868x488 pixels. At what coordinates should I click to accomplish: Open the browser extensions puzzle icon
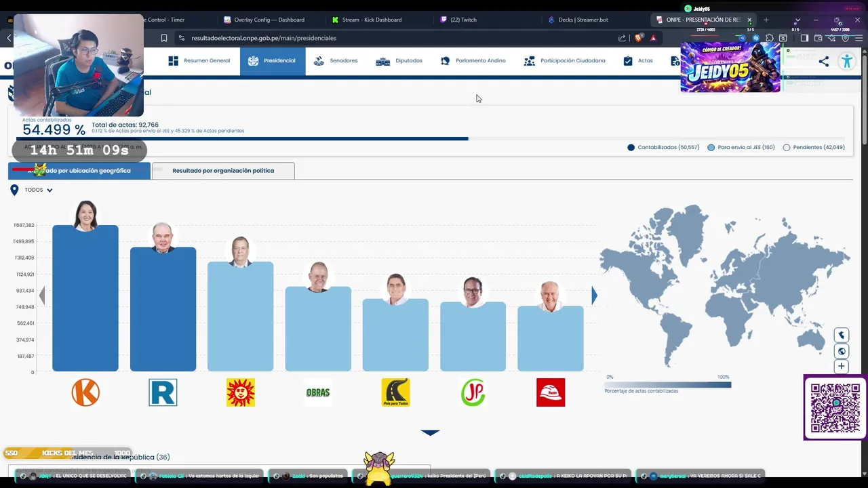point(770,38)
